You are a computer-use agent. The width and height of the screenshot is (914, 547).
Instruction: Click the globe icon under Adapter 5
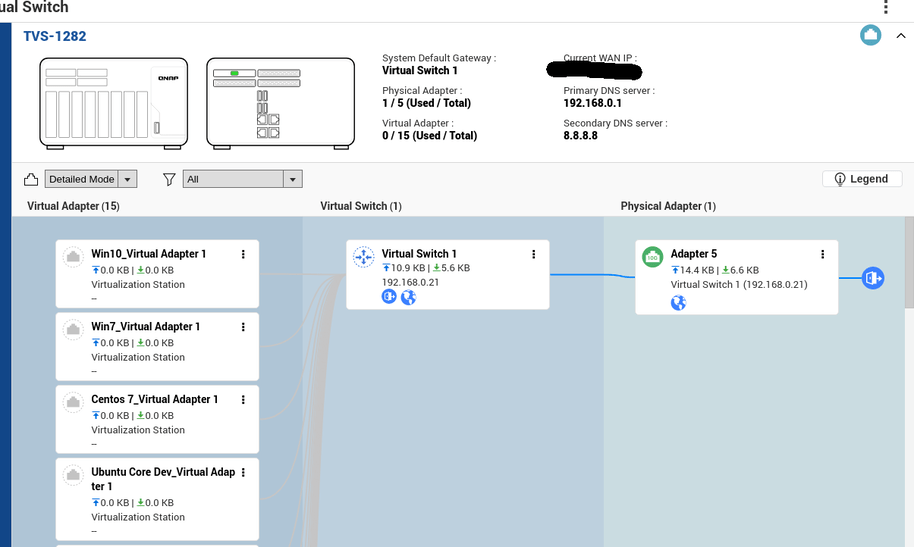point(679,303)
